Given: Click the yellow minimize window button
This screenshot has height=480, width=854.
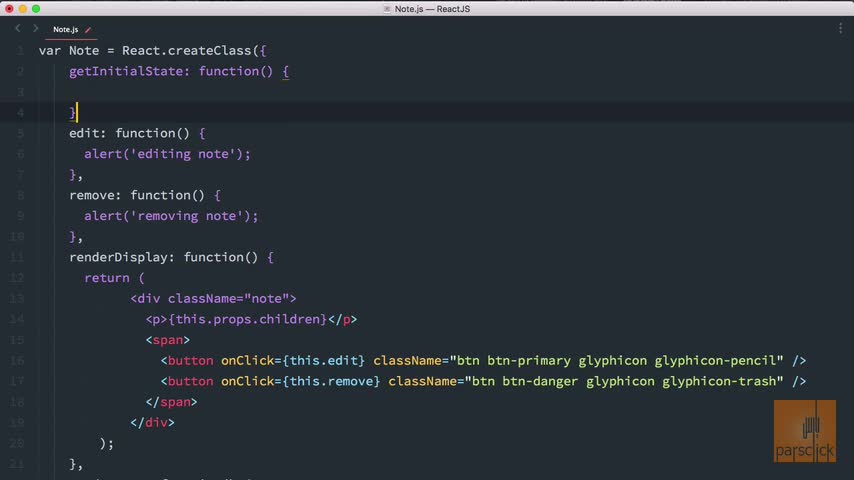Looking at the screenshot, I should coord(22,9).
